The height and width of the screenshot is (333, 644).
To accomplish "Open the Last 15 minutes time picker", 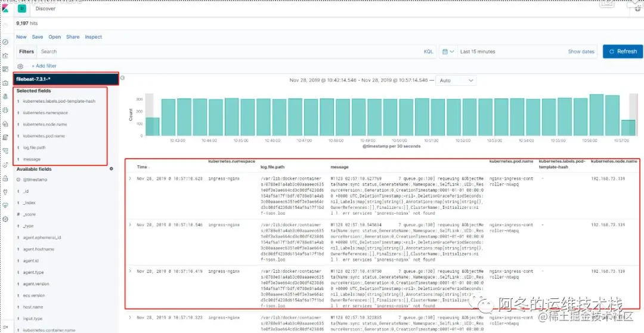I will click(x=478, y=52).
